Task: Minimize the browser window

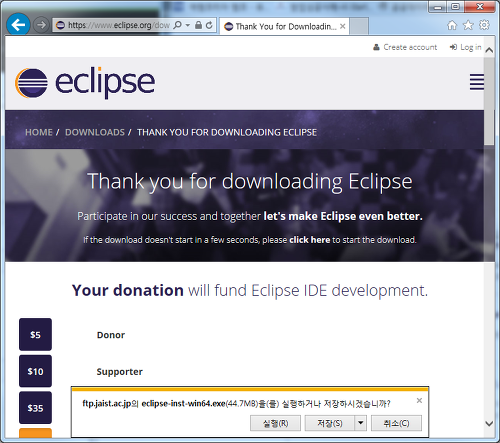Action: (x=438, y=7)
